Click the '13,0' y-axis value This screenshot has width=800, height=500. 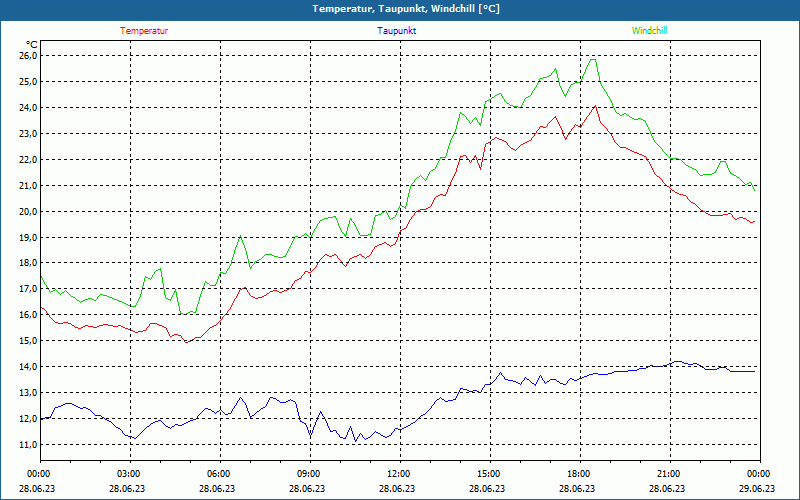(x=28, y=392)
